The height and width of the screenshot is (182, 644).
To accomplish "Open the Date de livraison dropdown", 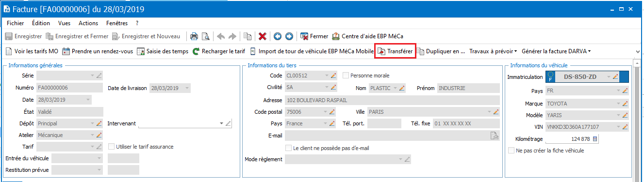I will 187,88.
